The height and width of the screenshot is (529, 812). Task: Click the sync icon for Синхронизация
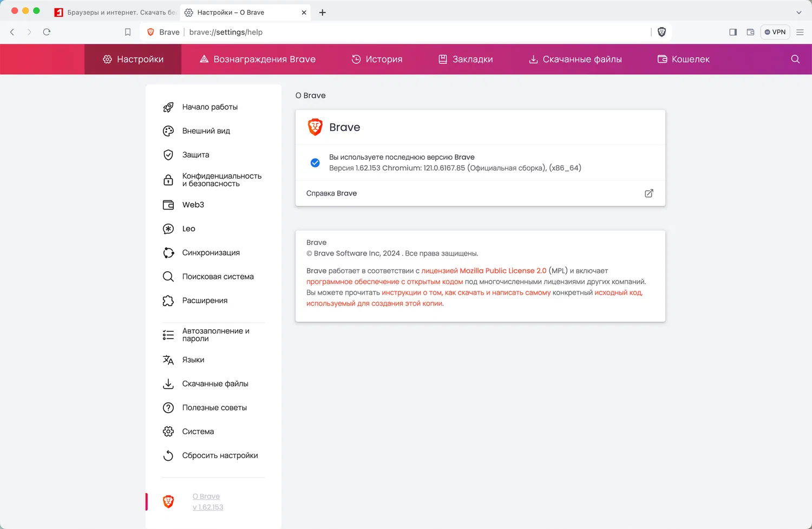(168, 253)
